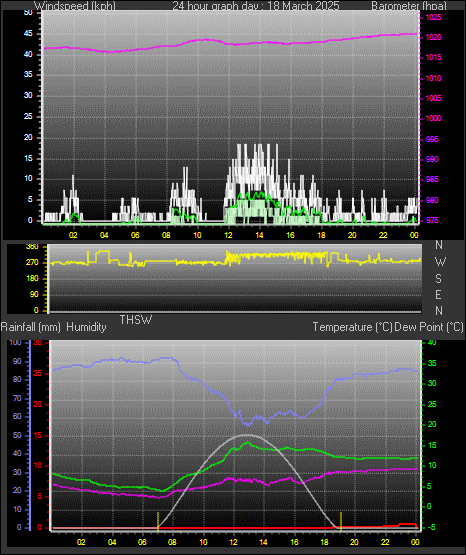Click the blue 100 humidity axis value
466x555 pixels.
tap(15, 342)
